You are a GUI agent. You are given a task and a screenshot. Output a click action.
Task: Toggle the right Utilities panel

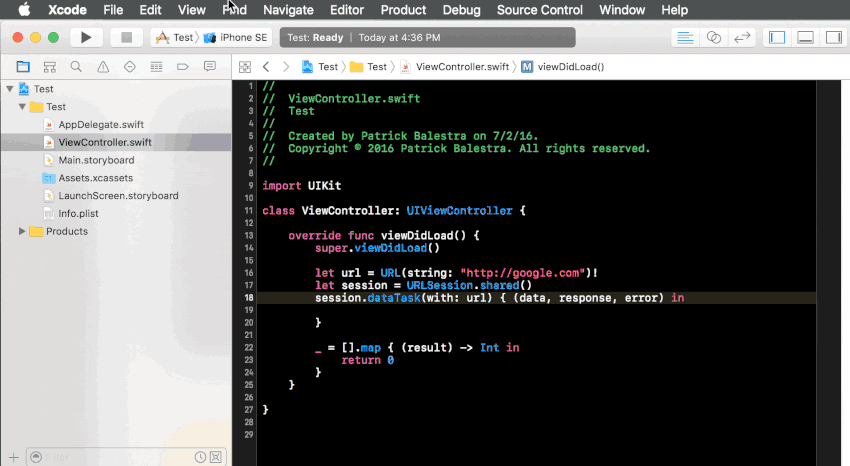pos(833,37)
